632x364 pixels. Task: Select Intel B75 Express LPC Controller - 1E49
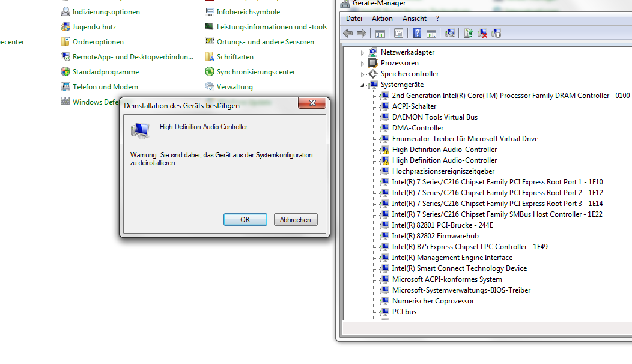(x=470, y=247)
